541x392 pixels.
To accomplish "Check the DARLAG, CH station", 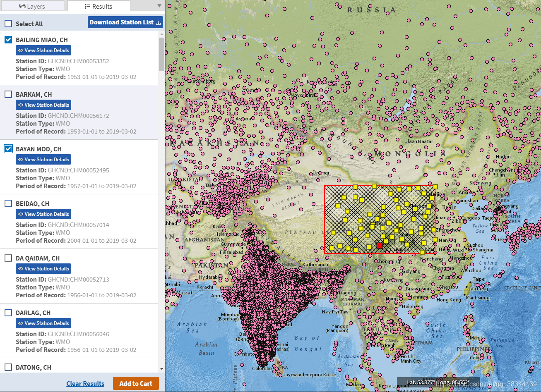I will (8, 313).
